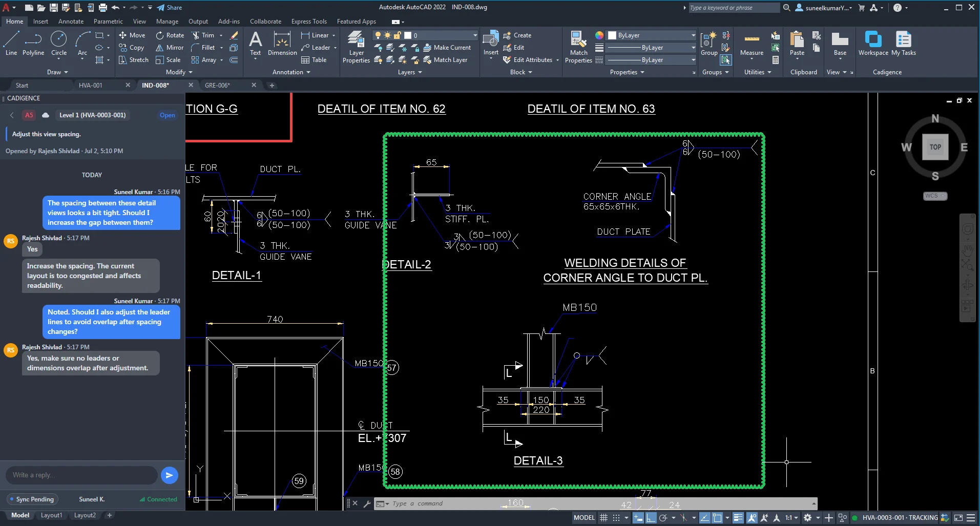Toggle annotation object visibility in status bar
The height and width of the screenshot is (526, 980).
click(x=752, y=518)
